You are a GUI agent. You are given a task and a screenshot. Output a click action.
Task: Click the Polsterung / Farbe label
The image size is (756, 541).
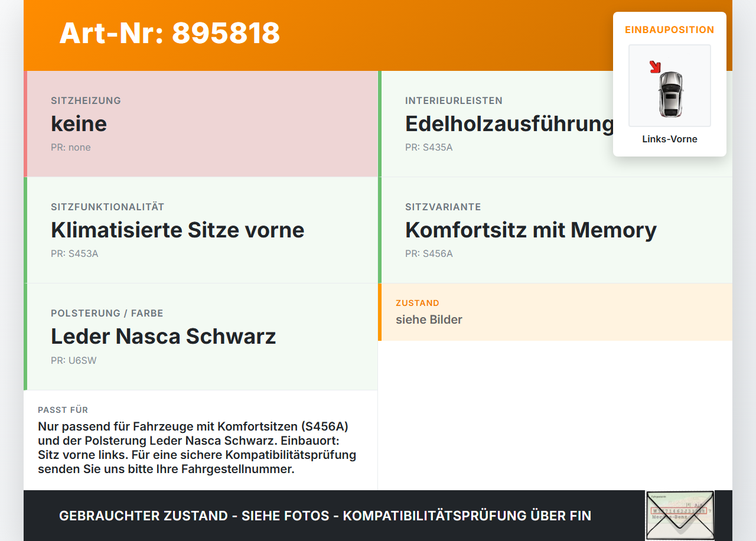click(x=107, y=313)
